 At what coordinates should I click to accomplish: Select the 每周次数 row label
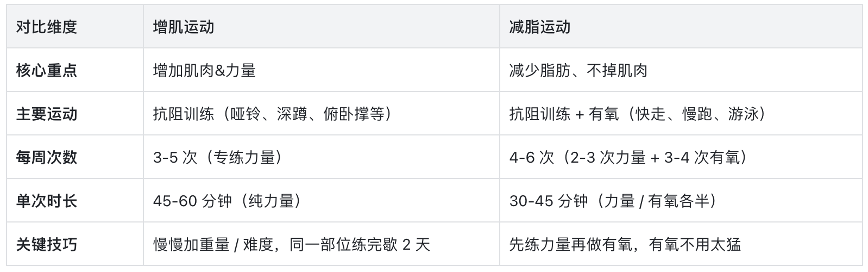point(47,157)
